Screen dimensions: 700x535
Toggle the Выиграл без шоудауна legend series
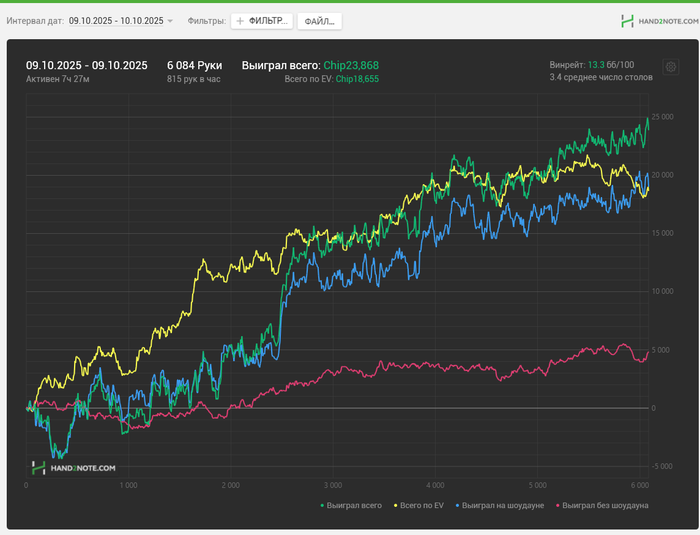(x=602, y=506)
